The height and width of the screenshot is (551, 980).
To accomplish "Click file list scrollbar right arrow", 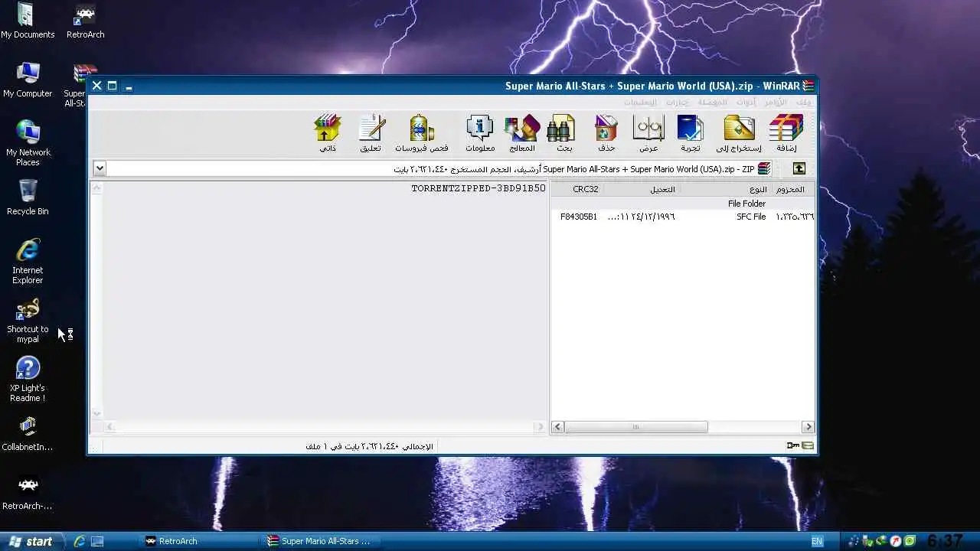I will pyautogui.click(x=808, y=427).
